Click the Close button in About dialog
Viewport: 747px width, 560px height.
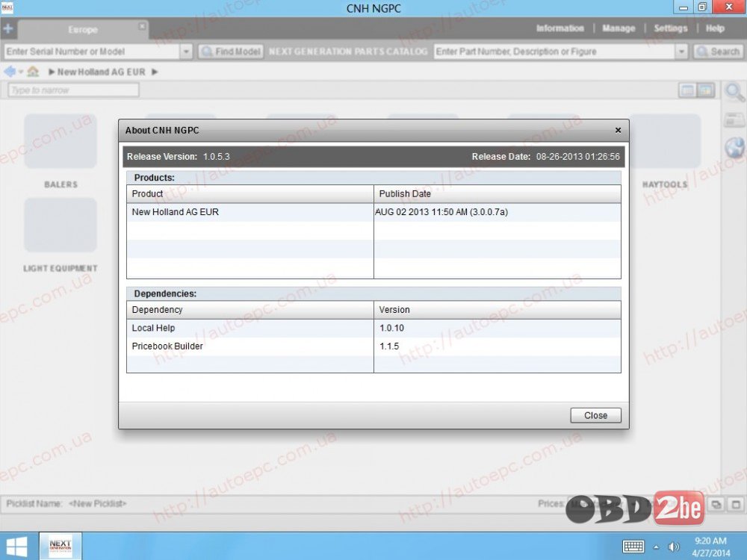pyautogui.click(x=595, y=415)
